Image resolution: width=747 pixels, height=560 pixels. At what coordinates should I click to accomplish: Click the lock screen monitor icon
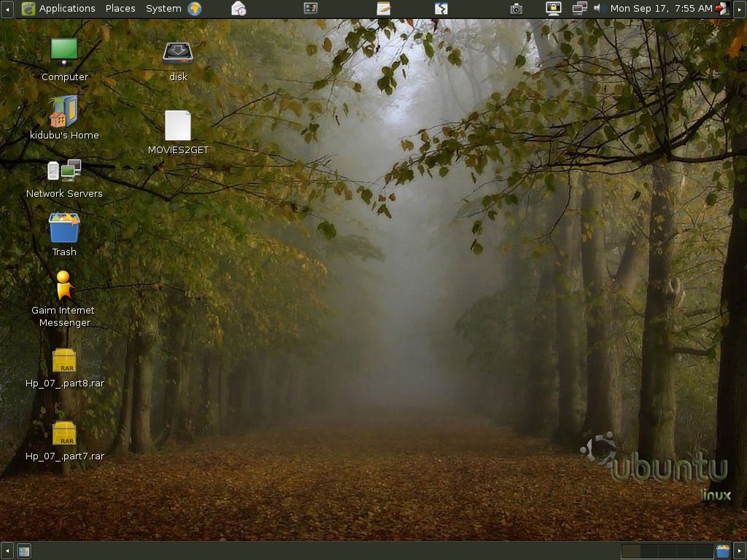point(553,9)
